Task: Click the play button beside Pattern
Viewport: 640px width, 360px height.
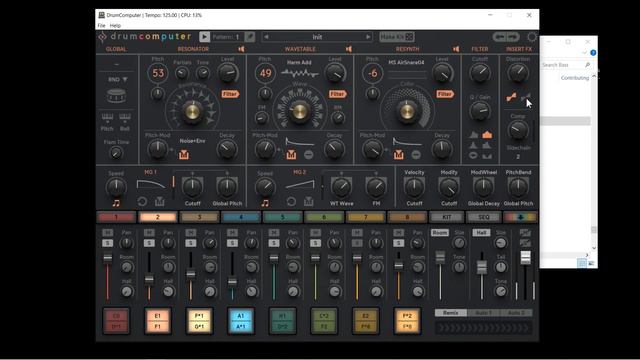Action: click(x=204, y=37)
